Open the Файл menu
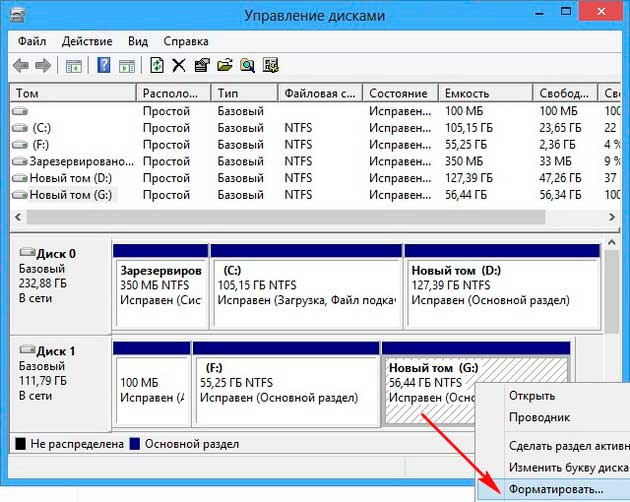The width and height of the screenshot is (630, 502). (x=32, y=41)
